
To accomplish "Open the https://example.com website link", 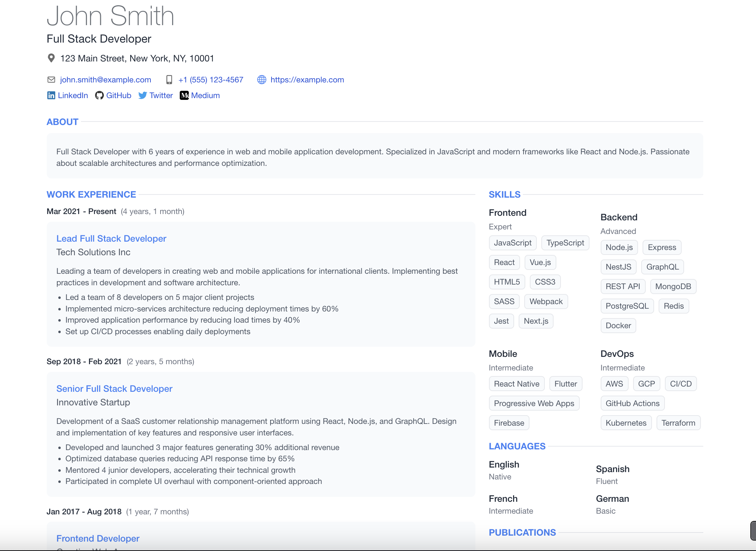I will click(307, 80).
